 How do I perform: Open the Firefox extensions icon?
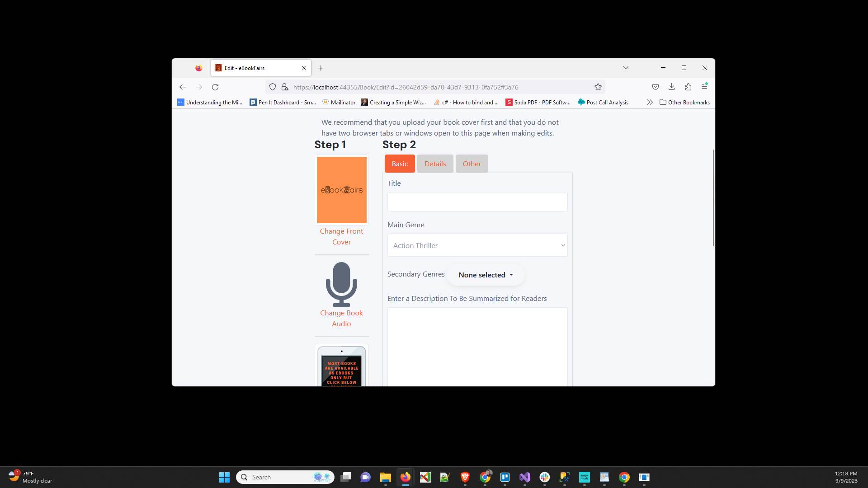coord(688,87)
